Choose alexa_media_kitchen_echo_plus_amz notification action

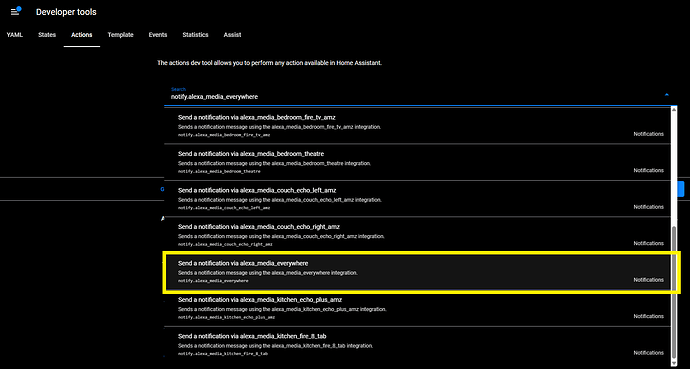(417, 308)
